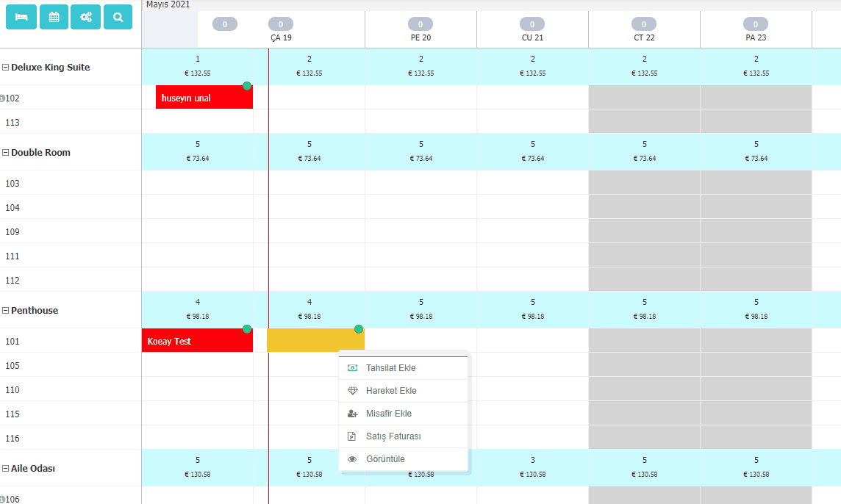This screenshot has height=504, width=841.
Task: Choose Hareket Ekle from the context menu
Action: click(404, 391)
